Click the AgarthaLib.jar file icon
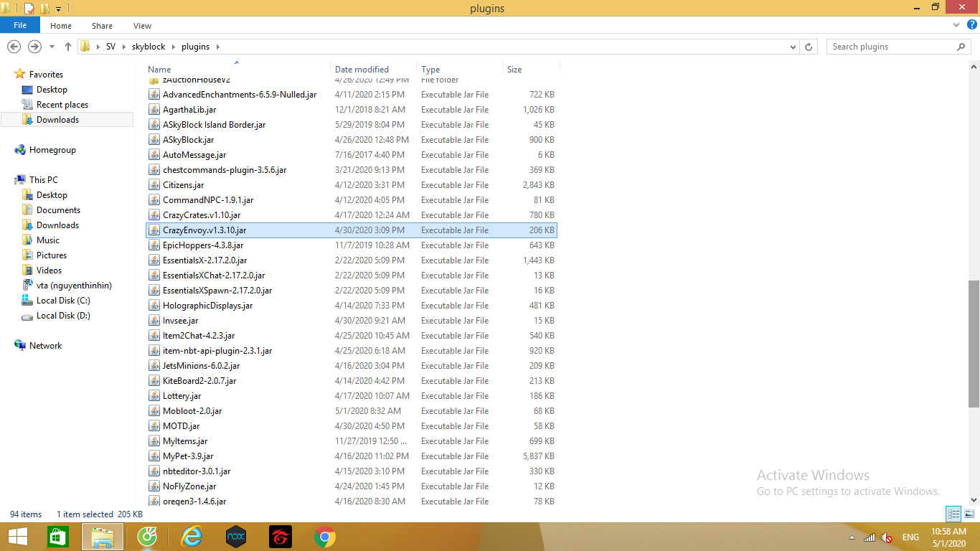Viewport: 980px width, 551px height. click(x=154, y=110)
